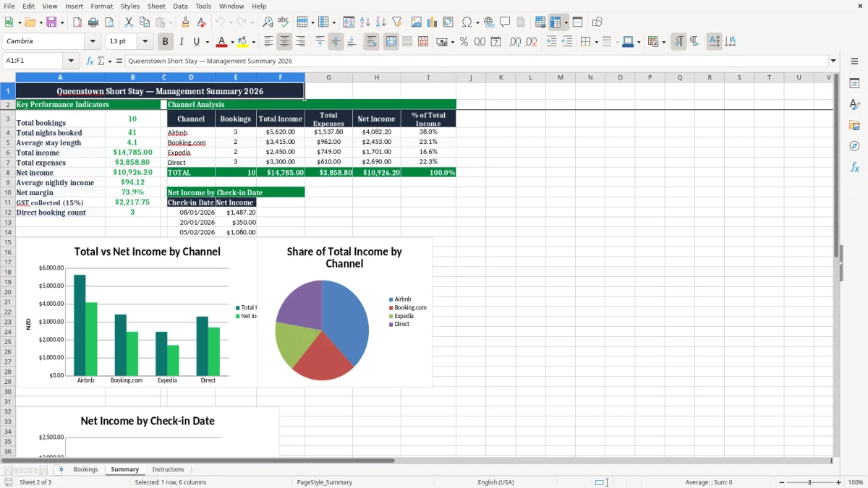Screen dimensions: 868x488
Task: Adjust the zoom slider
Action: click(809, 482)
